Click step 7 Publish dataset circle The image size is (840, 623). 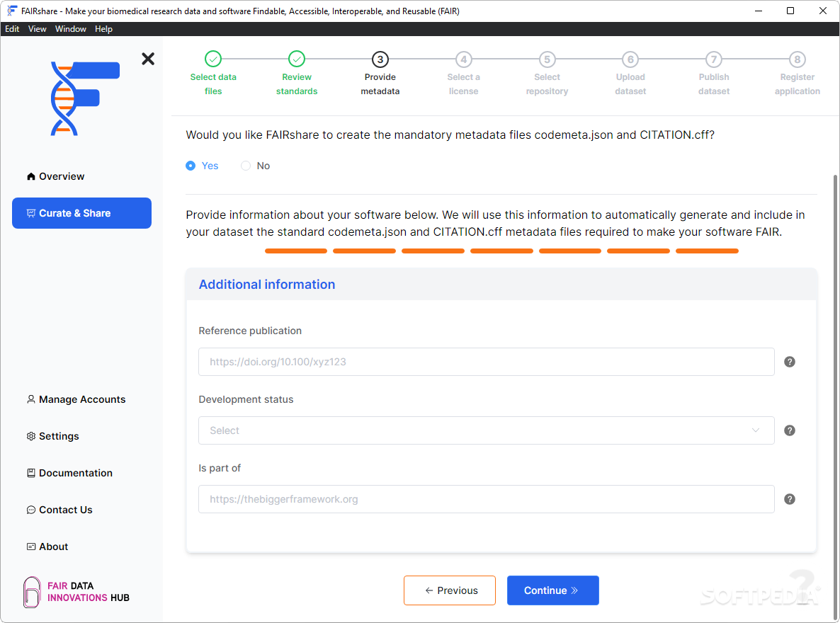click(x=714, y=59)
